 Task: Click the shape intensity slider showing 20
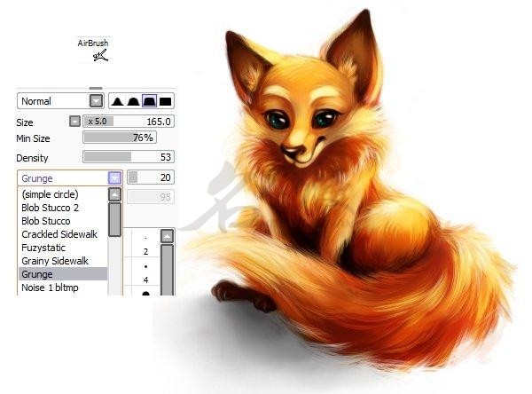pos(151,177)
